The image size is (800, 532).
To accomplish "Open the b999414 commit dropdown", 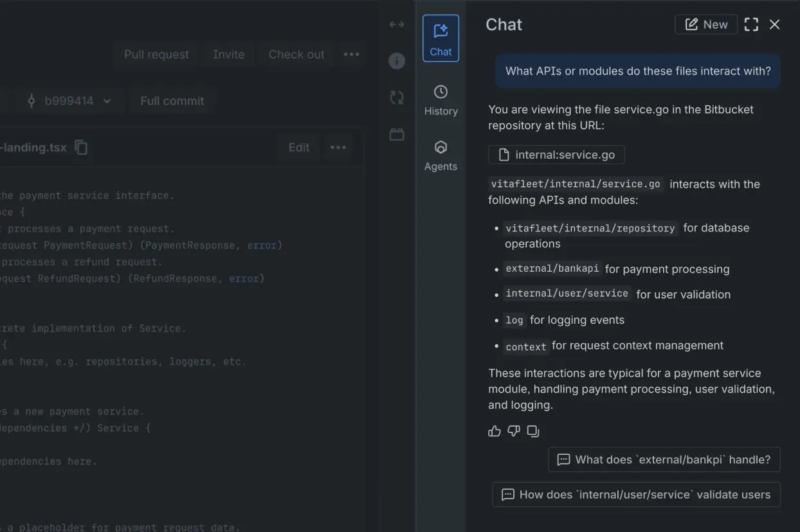I will [69, 101].
